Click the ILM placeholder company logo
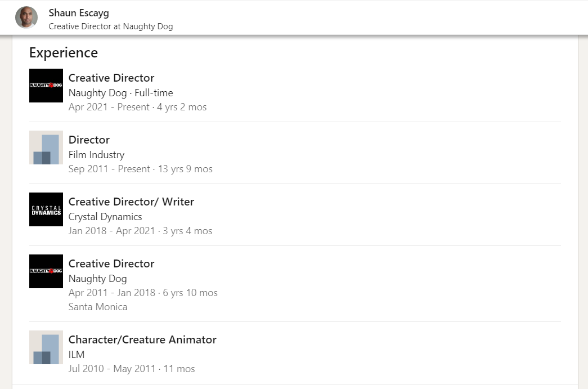Viewport: 588px width, 389px height. [46, 347]
